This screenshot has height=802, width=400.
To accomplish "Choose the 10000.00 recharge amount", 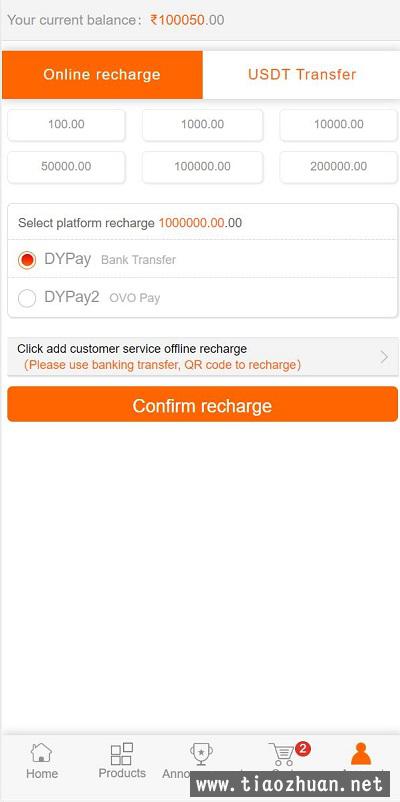I will click(339, 124).
